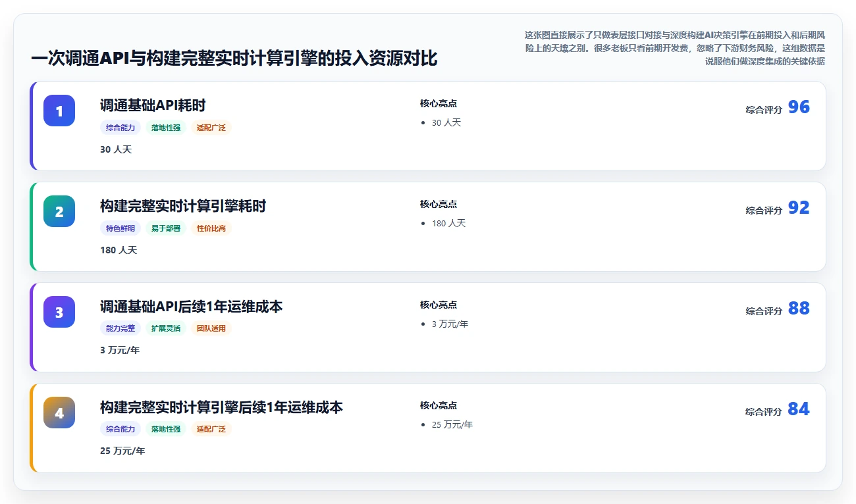Viewport: 856px width, 504px height.
Task: Click 核心亮点 heading in the 调通基础API耗时 card
Action: 439,103
